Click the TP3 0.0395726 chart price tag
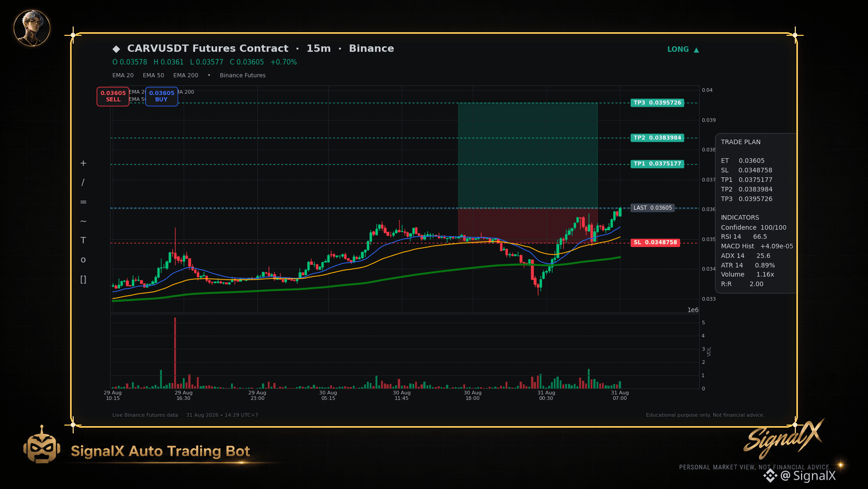The height and width of the screenshot is (489, 868). [657, 103]
